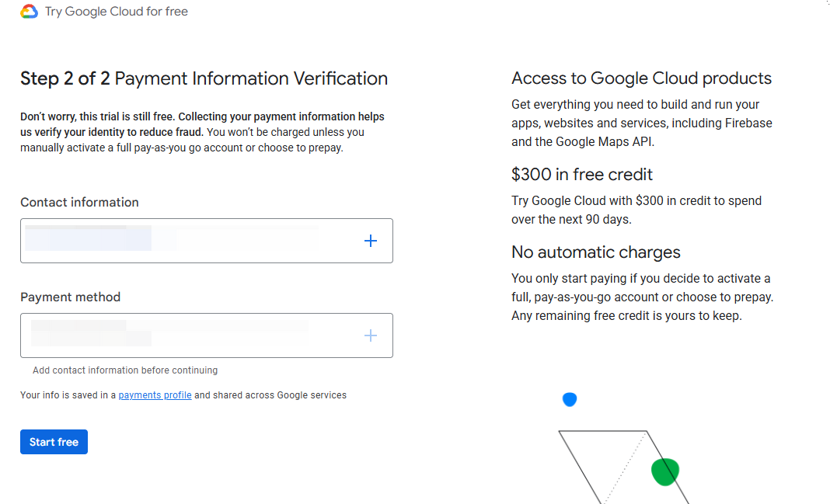
Task: Click the red segment of the Cloud logo
Action: (x=29, y=5)
